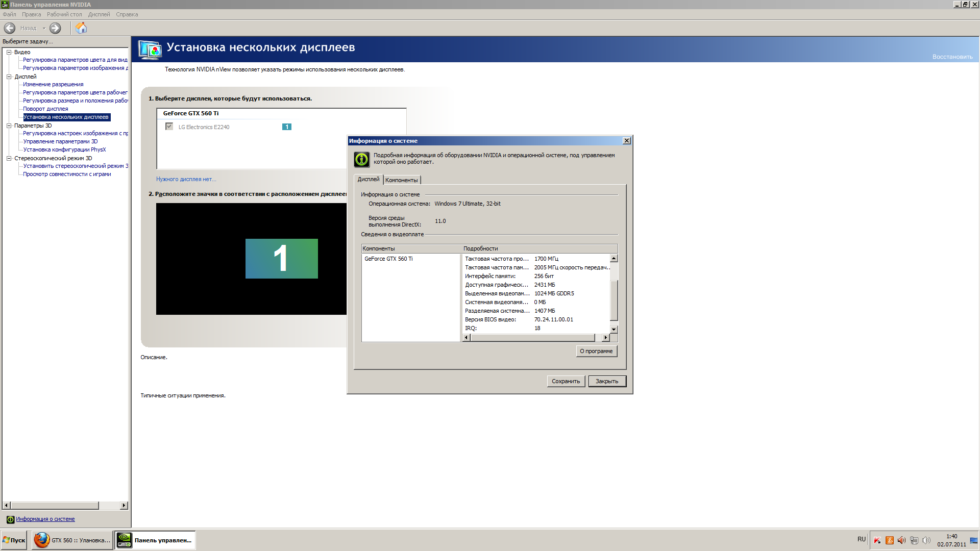The width and height of the screenshot is (980, 551).
Task: Click the Сохранить button
Action: click(x=566, y=381)
